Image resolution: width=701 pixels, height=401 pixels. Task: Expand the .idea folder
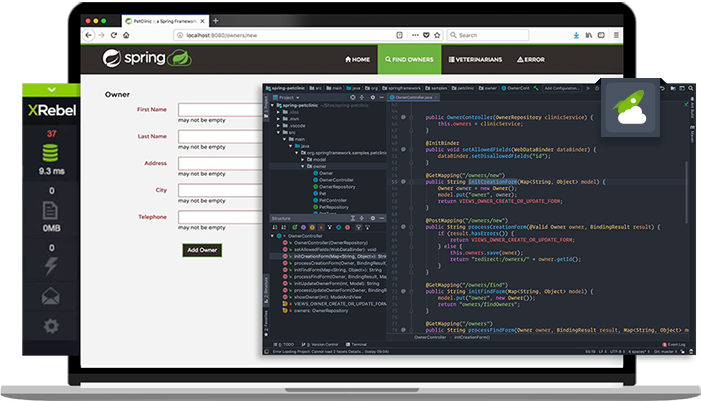[x=278, y=112]
